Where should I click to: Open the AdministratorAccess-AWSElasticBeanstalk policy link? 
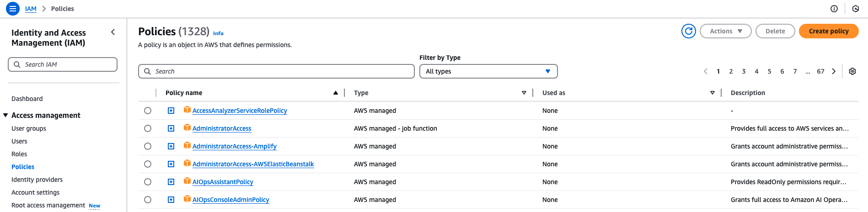(x=253, y=164)
